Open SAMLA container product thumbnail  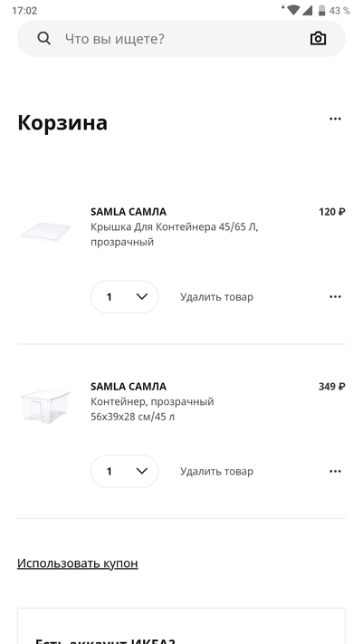click(45, 407)
